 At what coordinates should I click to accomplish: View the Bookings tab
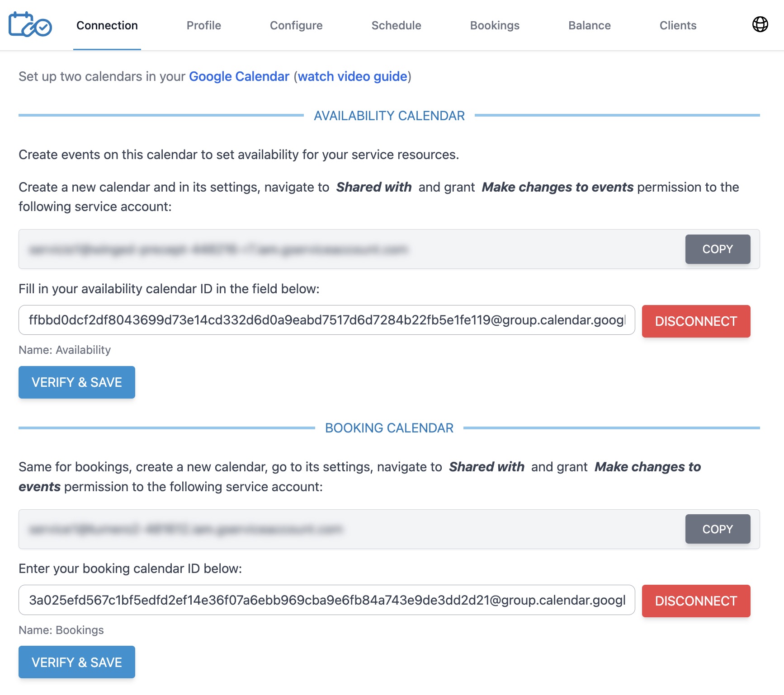point(495,26)
